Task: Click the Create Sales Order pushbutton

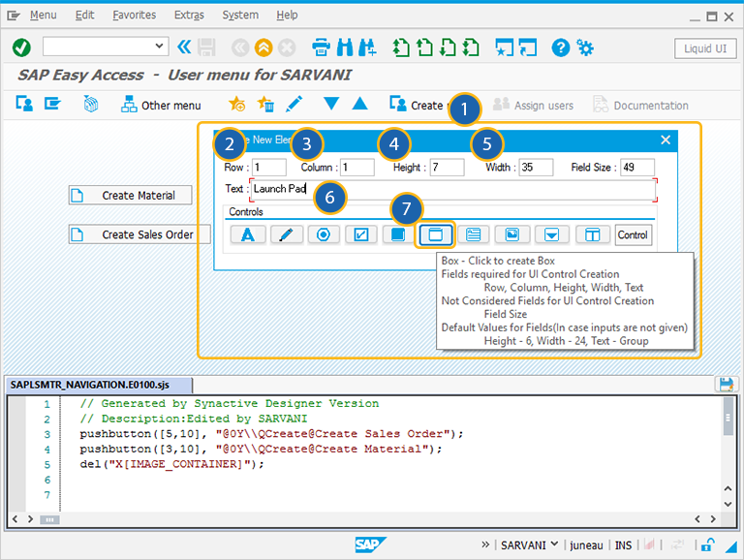Action: click(139, 234)
